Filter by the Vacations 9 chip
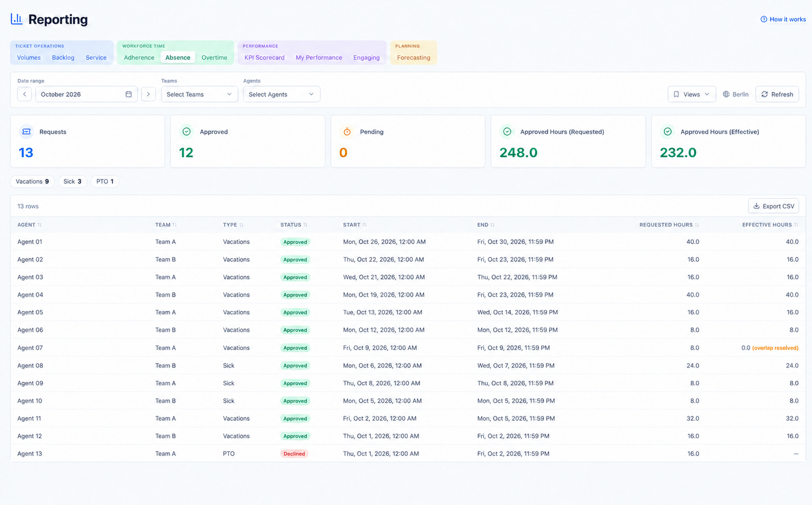 [x=32, y=182]
